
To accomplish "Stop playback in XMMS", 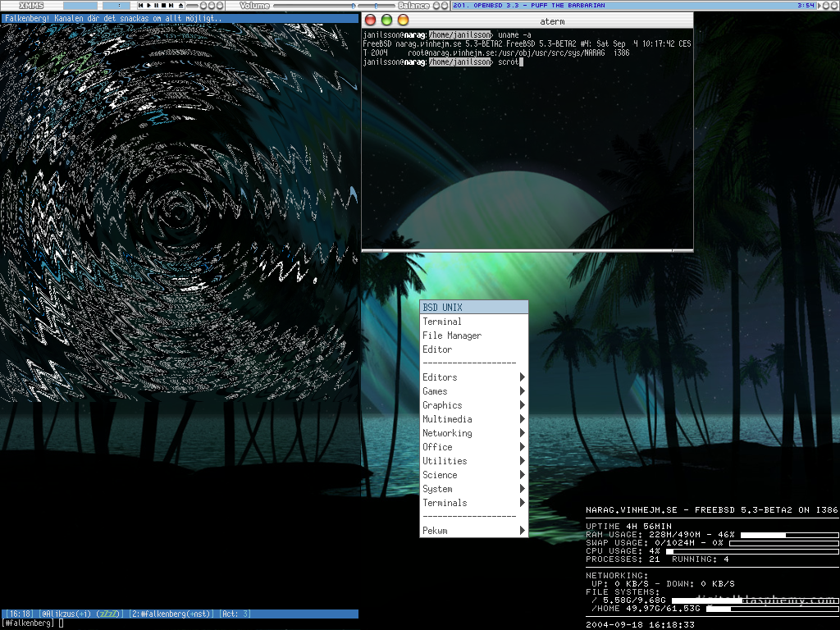I will 162,6.
